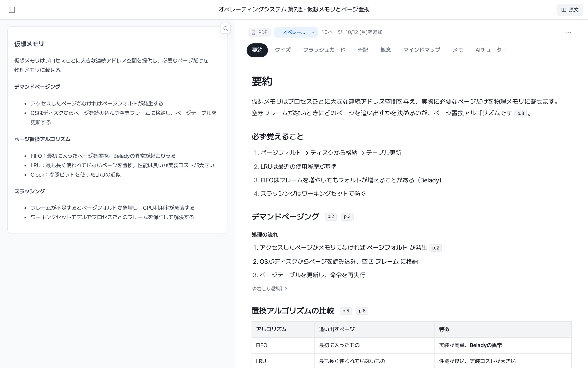588x368 pixels.
Task: Click the PDF file type badge
Action: click(259, 32)
